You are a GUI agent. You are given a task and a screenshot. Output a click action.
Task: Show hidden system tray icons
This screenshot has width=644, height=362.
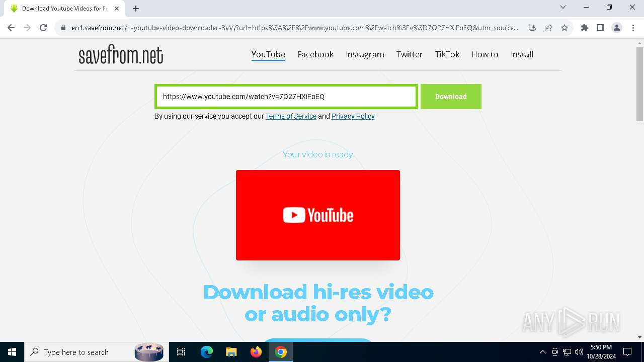tap(542, 352)
